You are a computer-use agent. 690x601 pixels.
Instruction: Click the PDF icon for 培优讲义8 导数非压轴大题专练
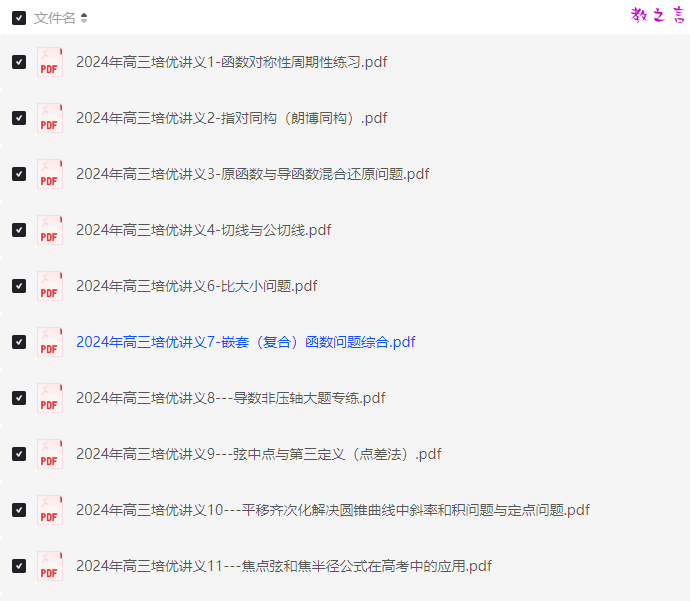coord(50,398)
